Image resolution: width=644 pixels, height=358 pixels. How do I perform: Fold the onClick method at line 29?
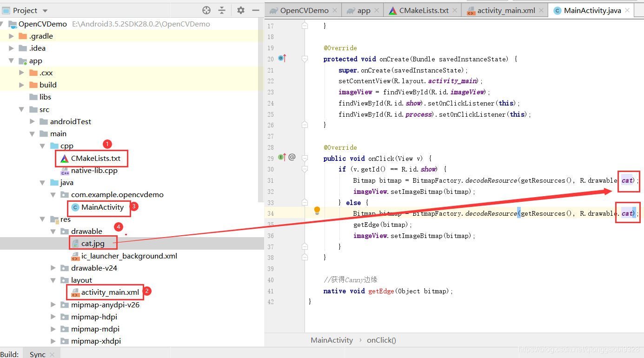point(305,158)
